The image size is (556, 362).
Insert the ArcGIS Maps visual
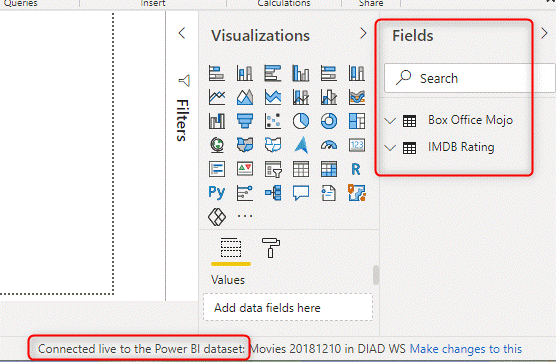coord(357,193)
